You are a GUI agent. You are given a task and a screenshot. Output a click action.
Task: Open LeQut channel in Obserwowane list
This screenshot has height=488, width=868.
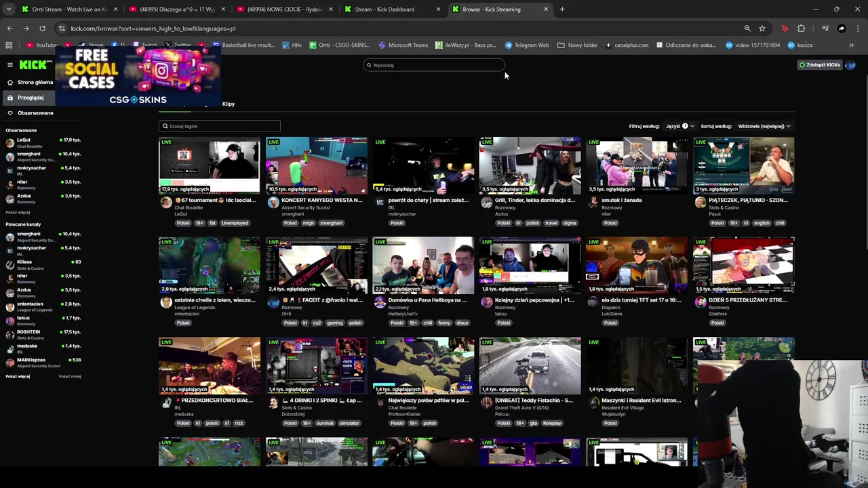[43, 143]
